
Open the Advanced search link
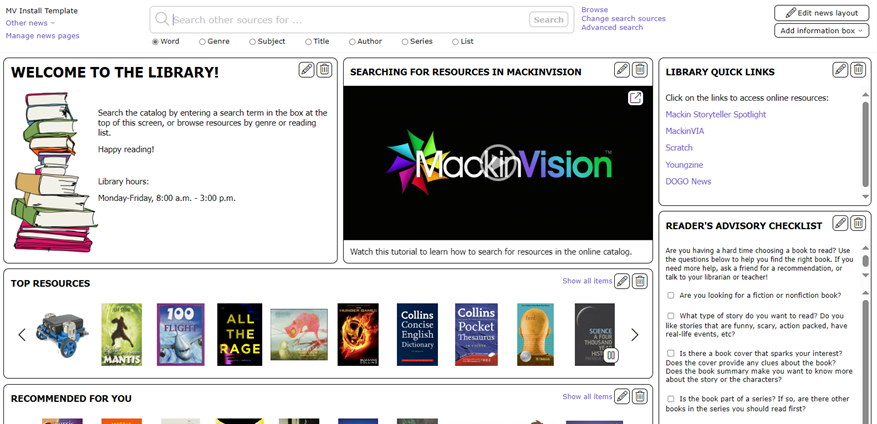click(x=612, y=27)
